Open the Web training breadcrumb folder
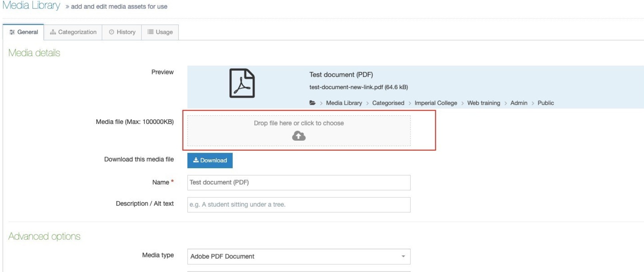This screenshot has width=644, height=272. pyautogui.click(x=483, y=103)
